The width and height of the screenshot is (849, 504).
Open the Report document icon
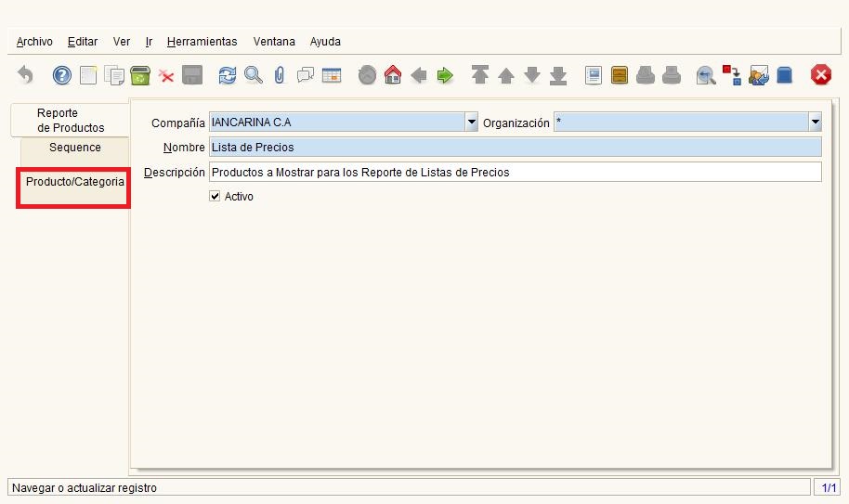coord(594,75)
